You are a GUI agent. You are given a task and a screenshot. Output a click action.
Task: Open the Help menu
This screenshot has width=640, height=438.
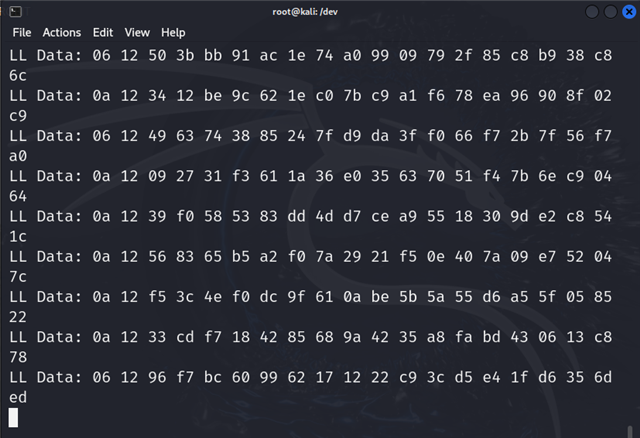(173, 33)
